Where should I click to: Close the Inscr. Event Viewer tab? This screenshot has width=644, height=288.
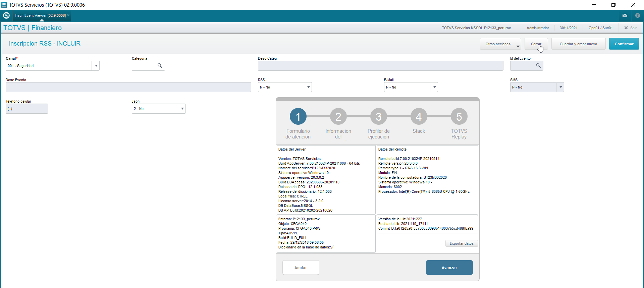coord(68,15)
